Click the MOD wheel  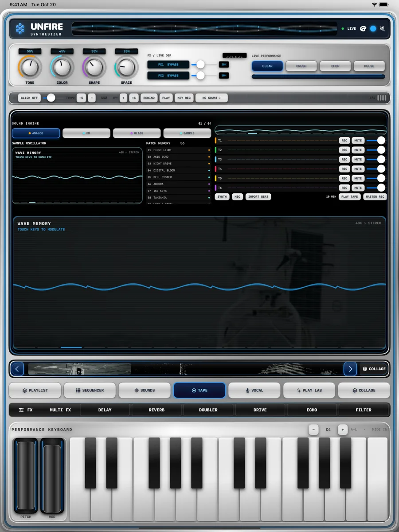(x=52, y=476)
